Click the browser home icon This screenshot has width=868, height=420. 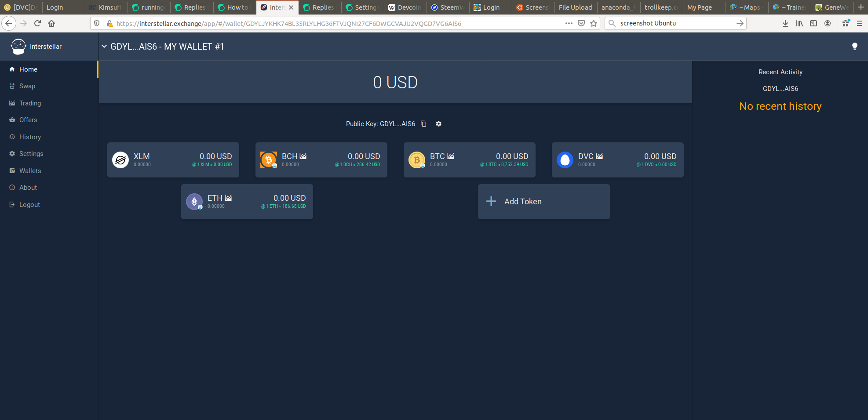click(51, 23)
